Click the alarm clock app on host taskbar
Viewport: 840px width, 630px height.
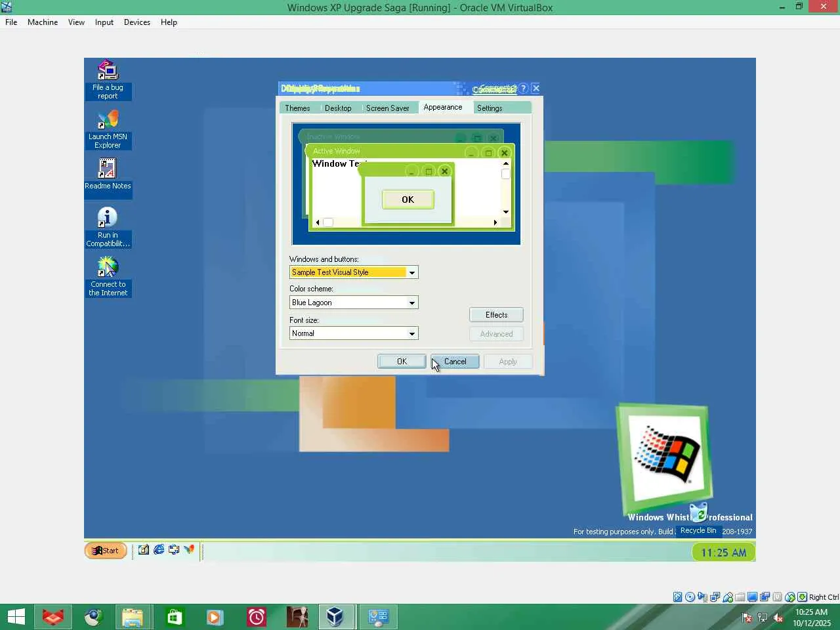[x=256, y=617]
